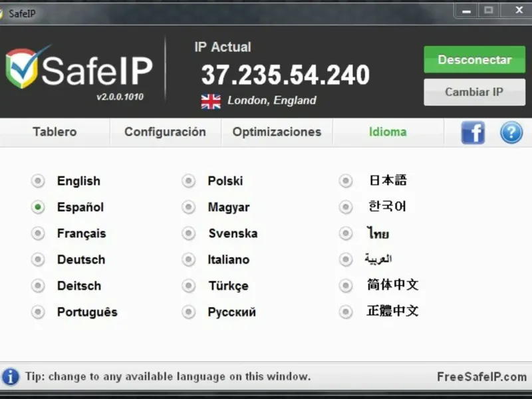Image resolution: width=532 pixels, height=399 pixels.
Task: Select the Deitsch language option
Action: (x=38, y=286)
